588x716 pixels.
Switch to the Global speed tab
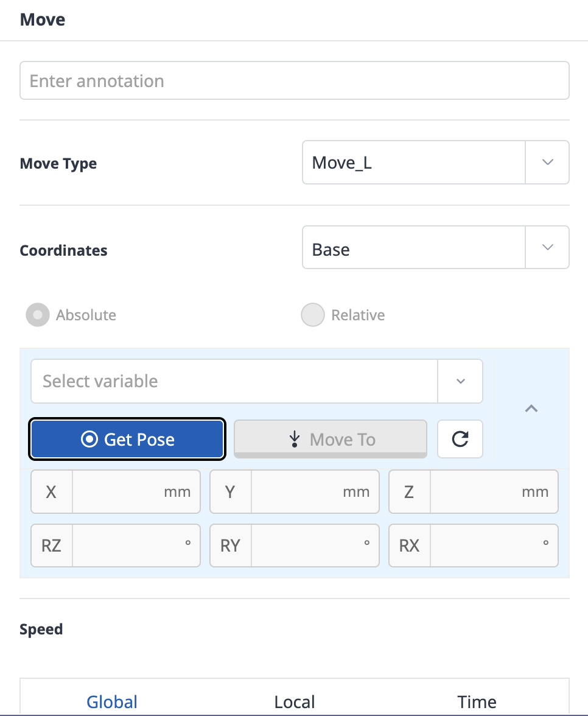click(112, 701)
